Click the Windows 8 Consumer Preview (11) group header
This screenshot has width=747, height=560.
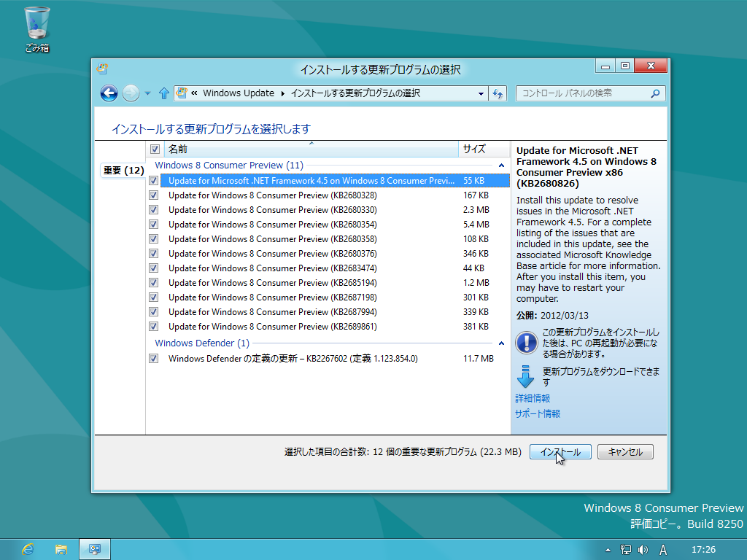pos(229,166)
